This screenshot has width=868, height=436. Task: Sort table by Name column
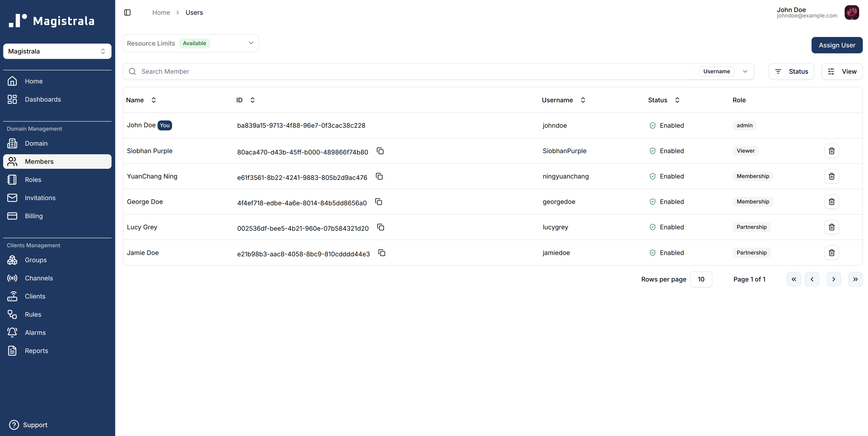154,100
